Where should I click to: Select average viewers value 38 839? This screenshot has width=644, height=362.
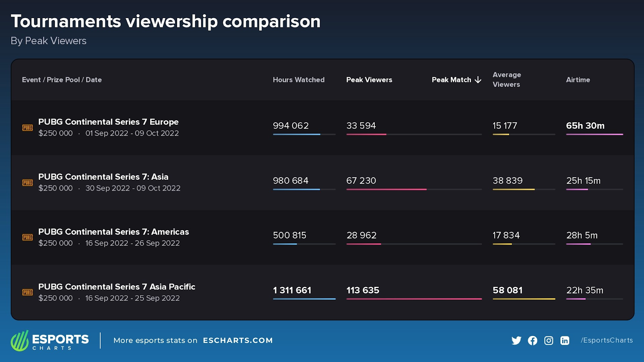(x=508, y=181)
